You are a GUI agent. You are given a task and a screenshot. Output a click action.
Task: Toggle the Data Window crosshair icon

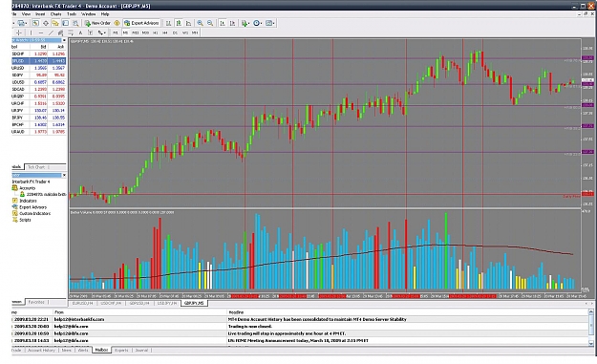[45, 23]
